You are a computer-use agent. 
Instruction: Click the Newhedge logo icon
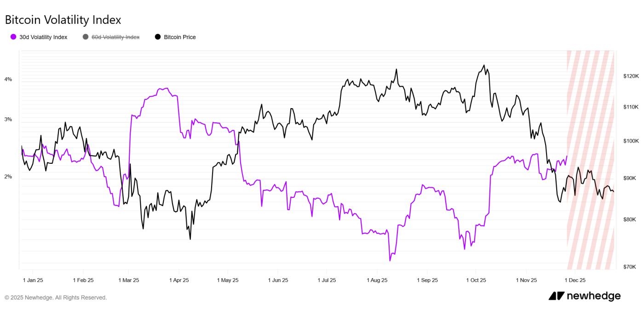[x=556, y=296]
